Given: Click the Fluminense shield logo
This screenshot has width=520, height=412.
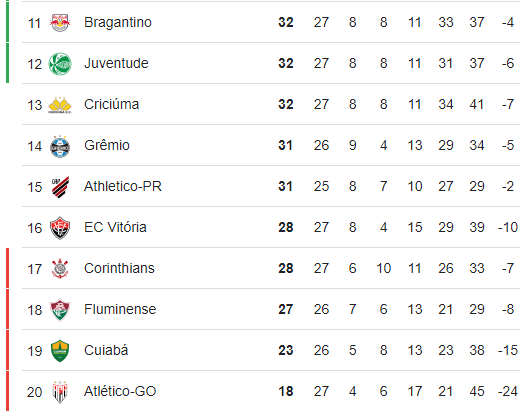Looking at the screenshot, I should point(60,310).
